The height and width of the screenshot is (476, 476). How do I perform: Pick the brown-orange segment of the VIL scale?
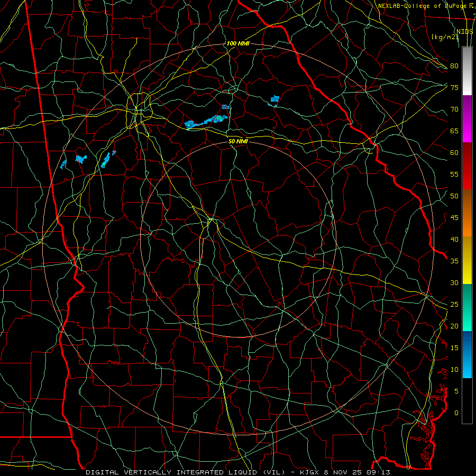tap(467, 213)
